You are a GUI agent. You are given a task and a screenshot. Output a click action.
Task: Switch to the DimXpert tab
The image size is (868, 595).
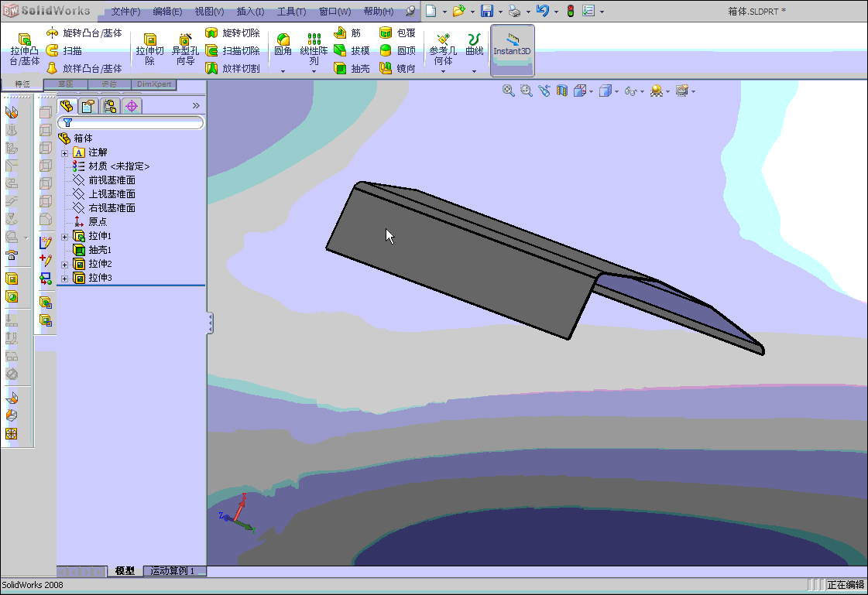point(154,84)
